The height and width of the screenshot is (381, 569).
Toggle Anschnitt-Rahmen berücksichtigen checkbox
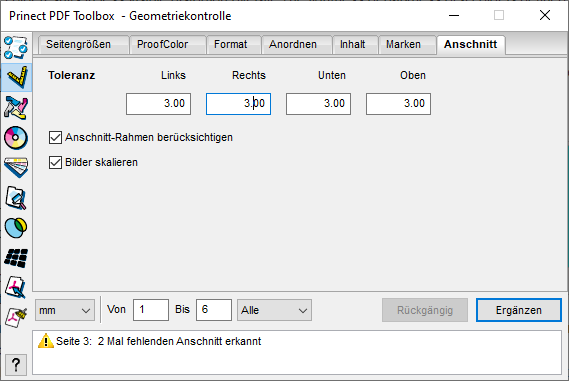[x=55, y=138]
